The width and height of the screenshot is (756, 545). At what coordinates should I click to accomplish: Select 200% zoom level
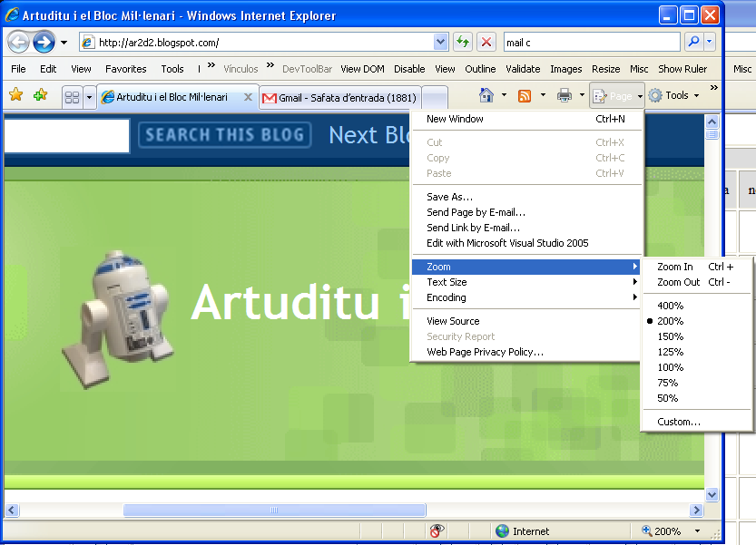[x=670, y=321]
